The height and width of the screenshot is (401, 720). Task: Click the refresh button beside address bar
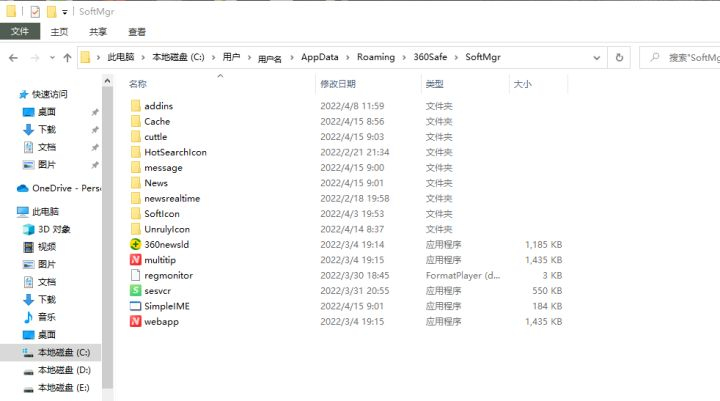click(620, 57)
